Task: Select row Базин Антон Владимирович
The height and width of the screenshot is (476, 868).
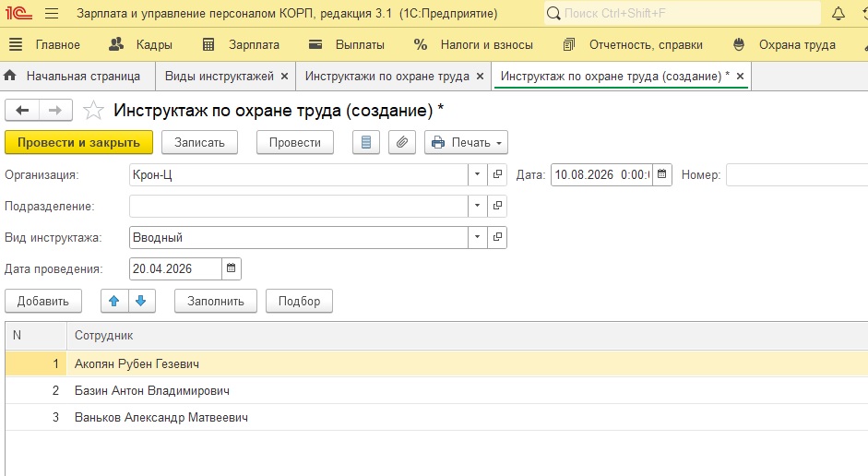Action: click(x=437, y=391)
